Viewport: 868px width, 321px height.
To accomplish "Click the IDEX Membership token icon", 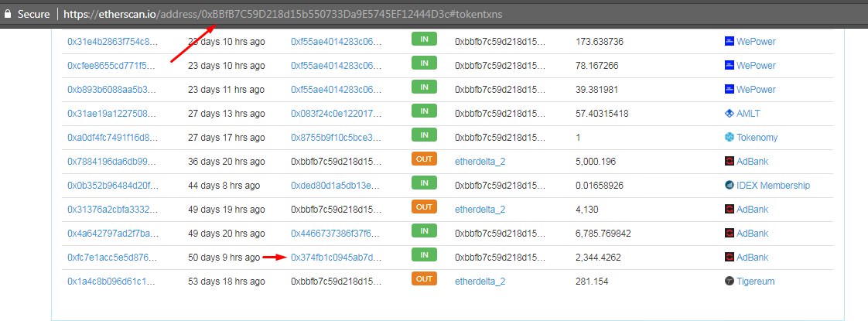I will point(729,186).
